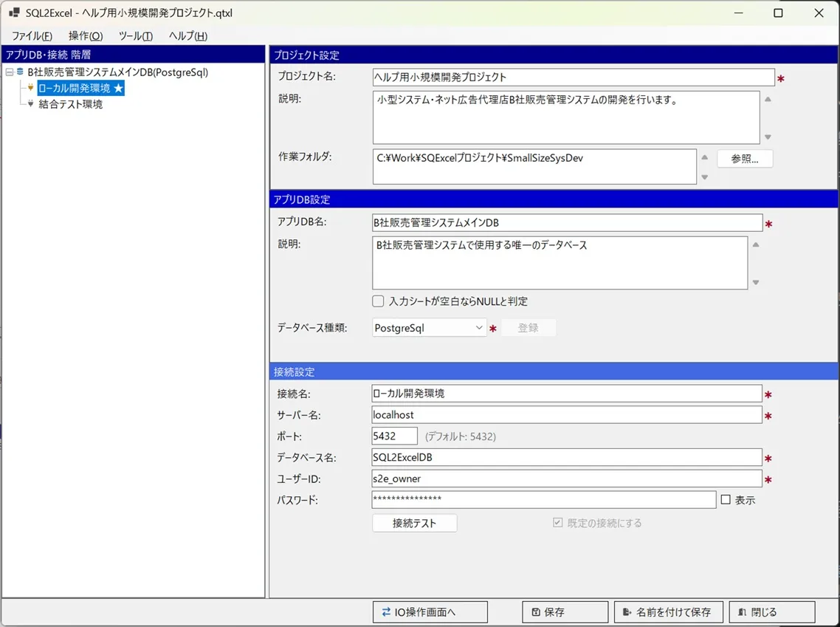Click the 登録 button
This screenshot has height=627, width=840.
pyautogui.click(x=528, y=328)
